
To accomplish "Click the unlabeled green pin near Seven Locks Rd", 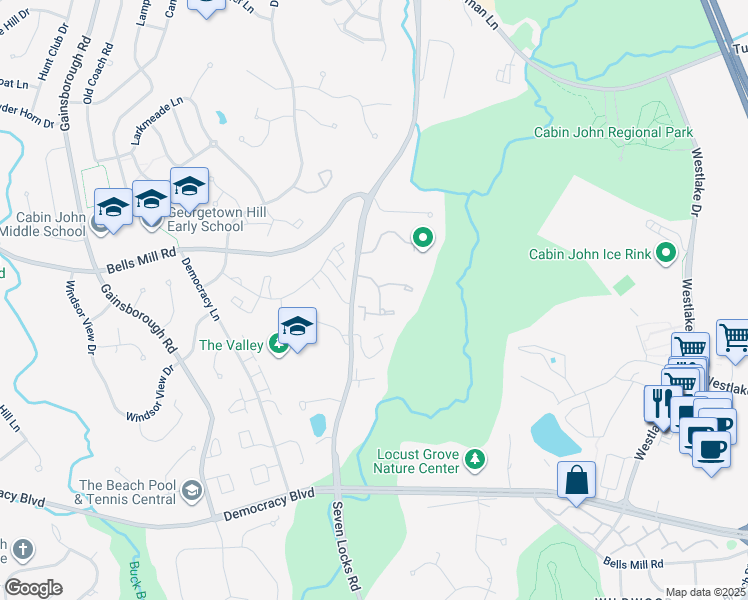I will (423, 238).
